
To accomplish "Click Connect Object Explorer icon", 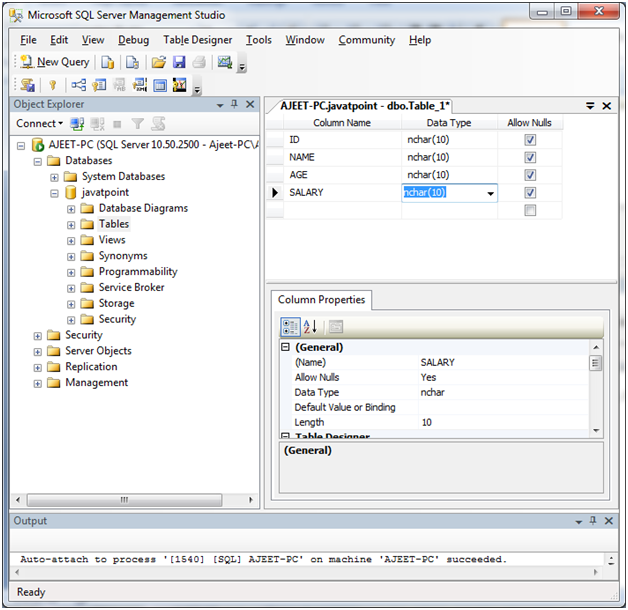I will point(77,124).
